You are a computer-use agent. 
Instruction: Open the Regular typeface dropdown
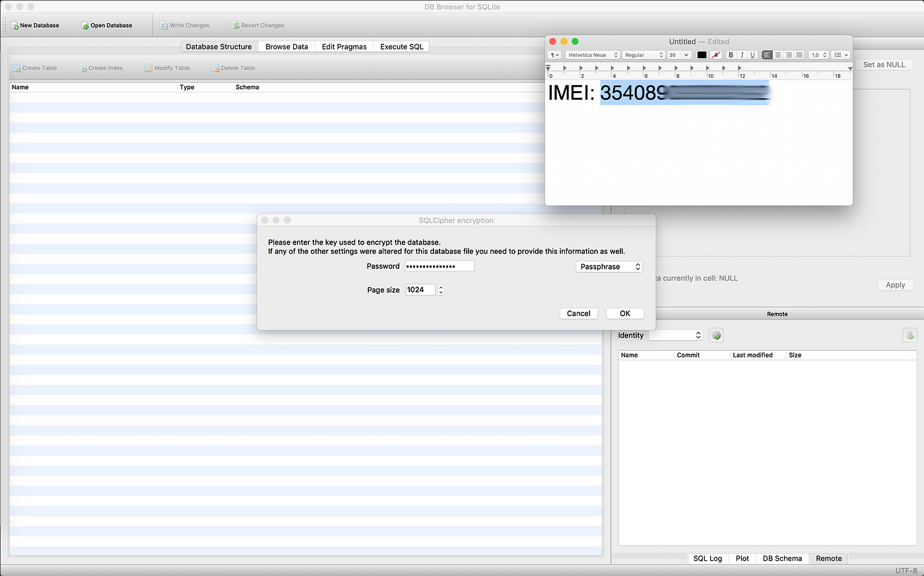[x=643, y=55]
